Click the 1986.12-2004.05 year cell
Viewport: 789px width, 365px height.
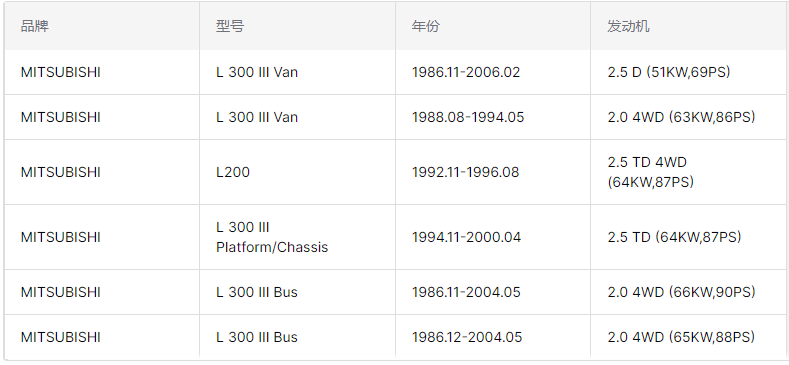467,337
